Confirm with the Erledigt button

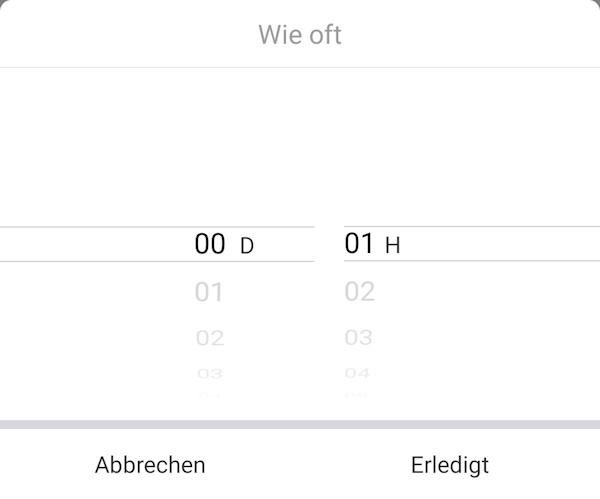tap(450, 465)
